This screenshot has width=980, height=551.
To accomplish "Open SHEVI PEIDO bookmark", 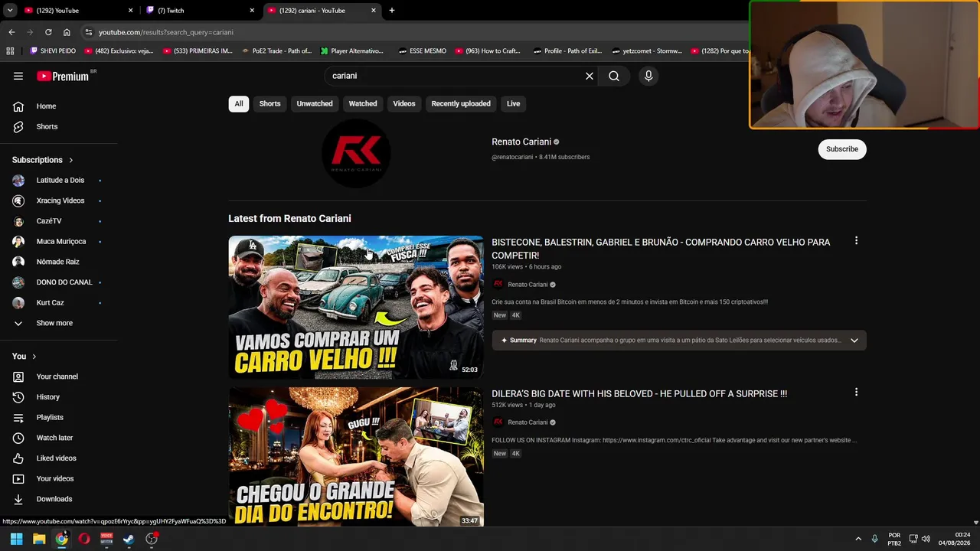I will click(53, 51).
